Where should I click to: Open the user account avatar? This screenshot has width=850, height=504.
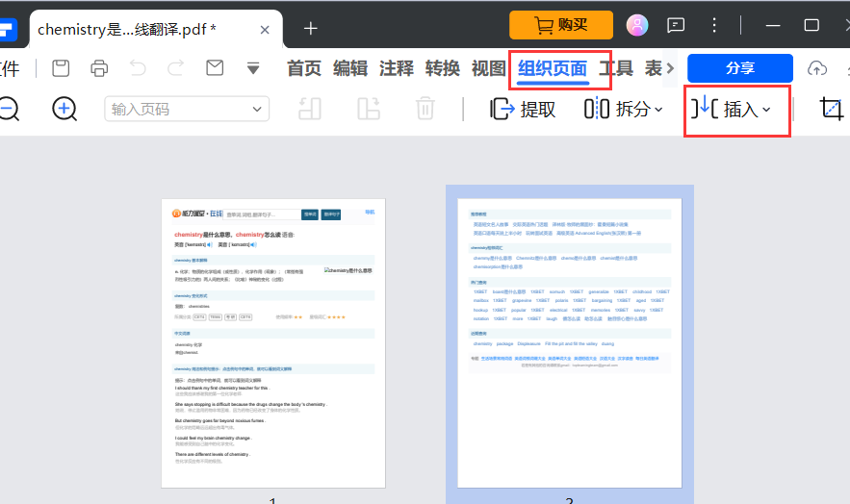[x=637, y=25]
